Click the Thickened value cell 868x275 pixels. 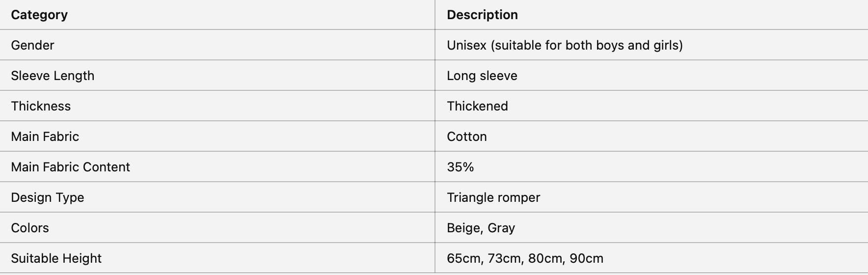[x=477, y=106]
